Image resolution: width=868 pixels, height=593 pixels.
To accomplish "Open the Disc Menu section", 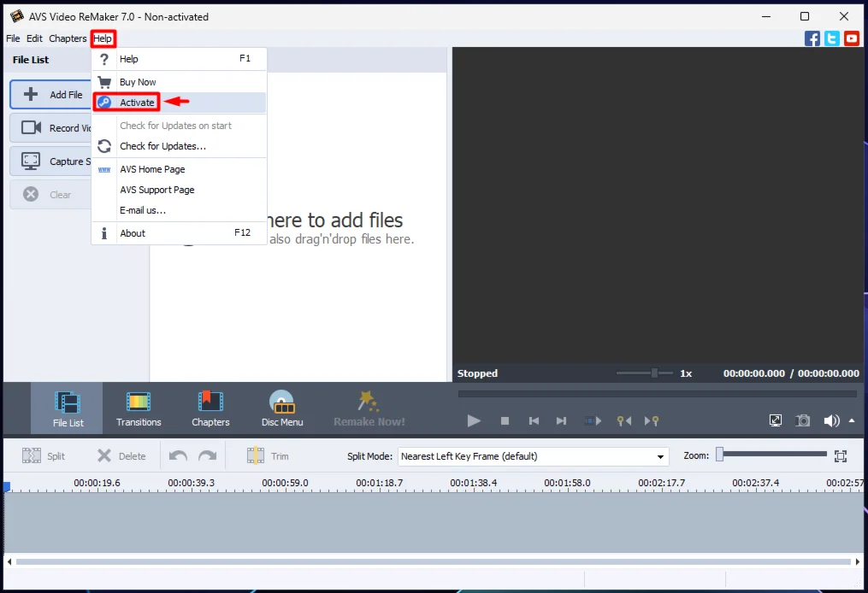I will [281, 408].
